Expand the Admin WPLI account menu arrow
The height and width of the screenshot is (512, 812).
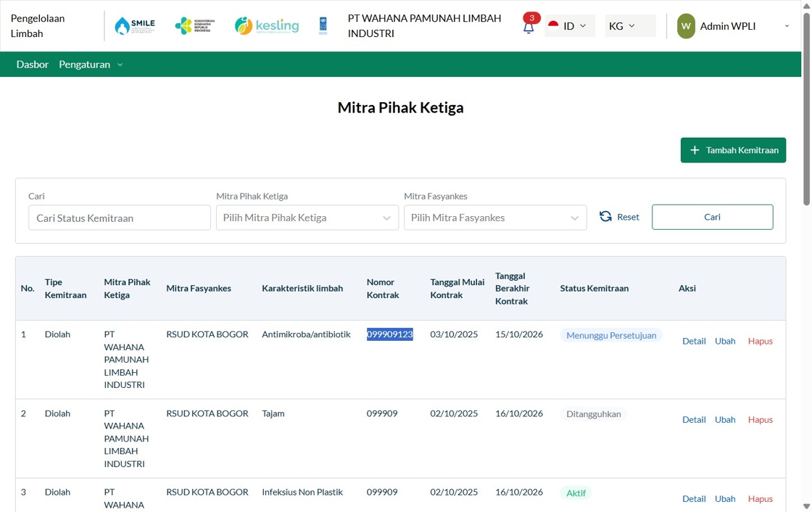(787, 26)
